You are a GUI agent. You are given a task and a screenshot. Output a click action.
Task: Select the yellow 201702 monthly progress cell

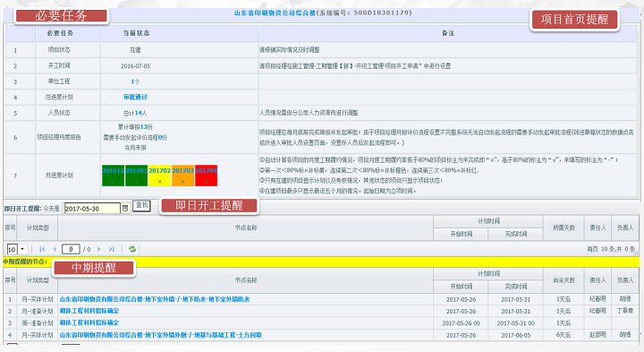pos(160,176)
